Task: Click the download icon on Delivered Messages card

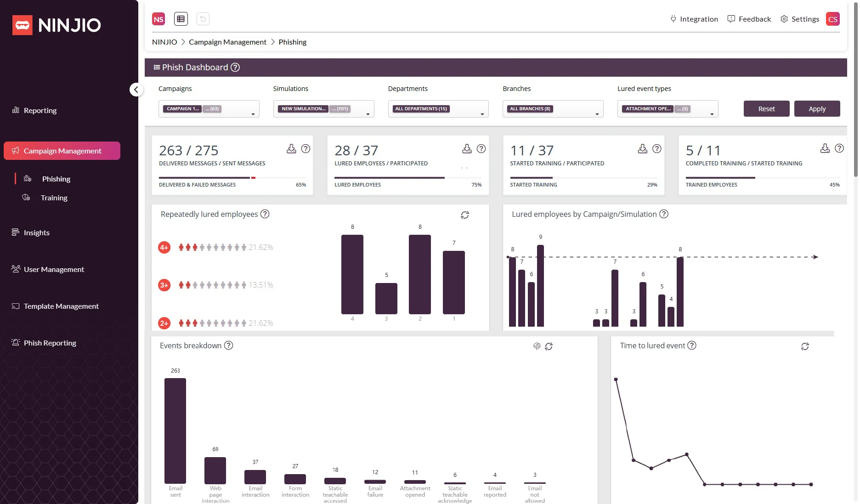Action: click(x=291, y=149)
